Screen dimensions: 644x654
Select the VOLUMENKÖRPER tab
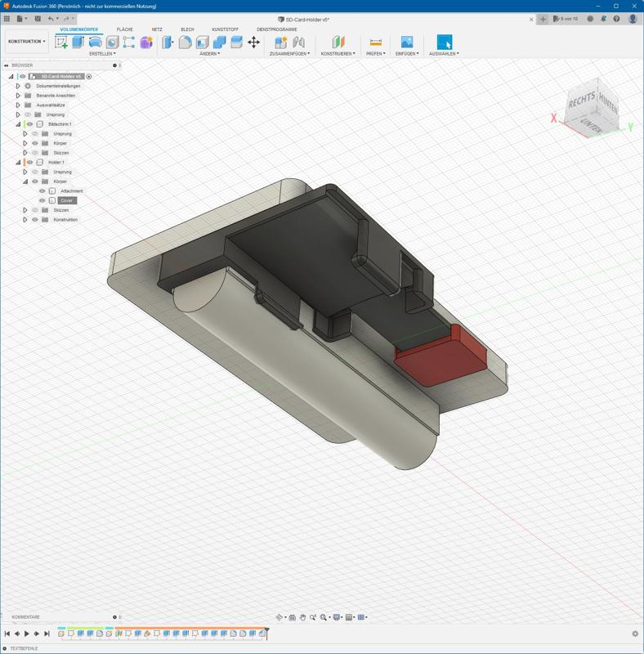pyautogui.click(x=79, y=29)
